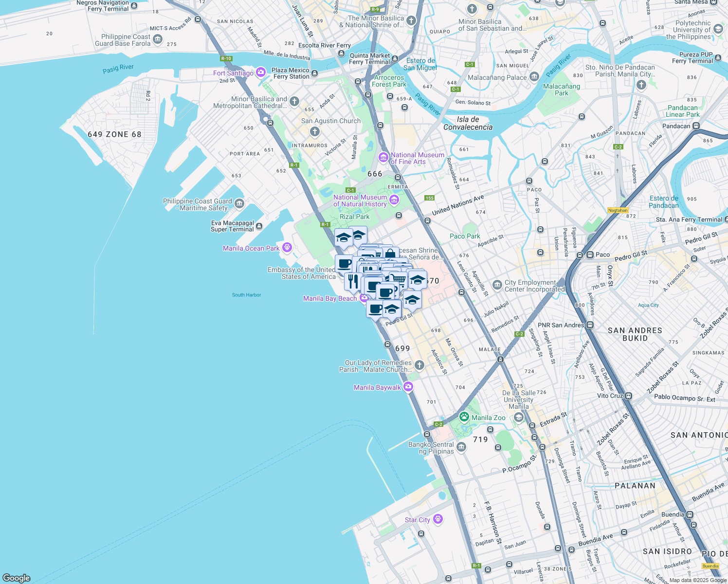Click the Map data ©2025 Google text

click(697, 580)
